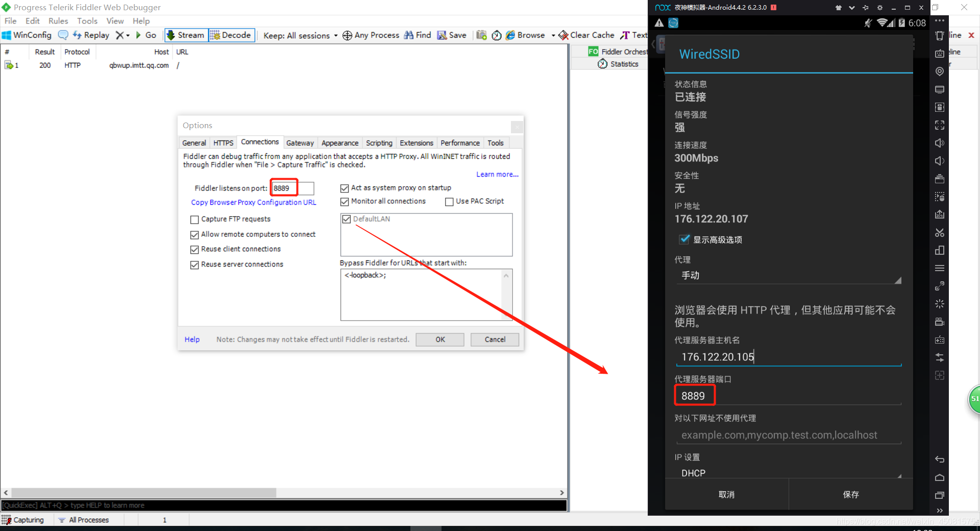Click the Remove (X) toolbar icon
The height and width of the screenshot is (531, 980).
click(120, 35)
